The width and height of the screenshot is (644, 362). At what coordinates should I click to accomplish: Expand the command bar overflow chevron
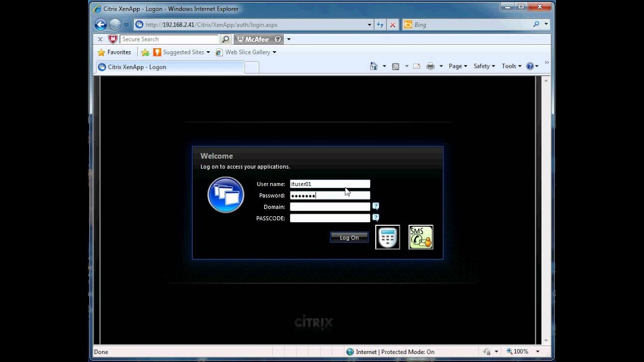point(547,63)
